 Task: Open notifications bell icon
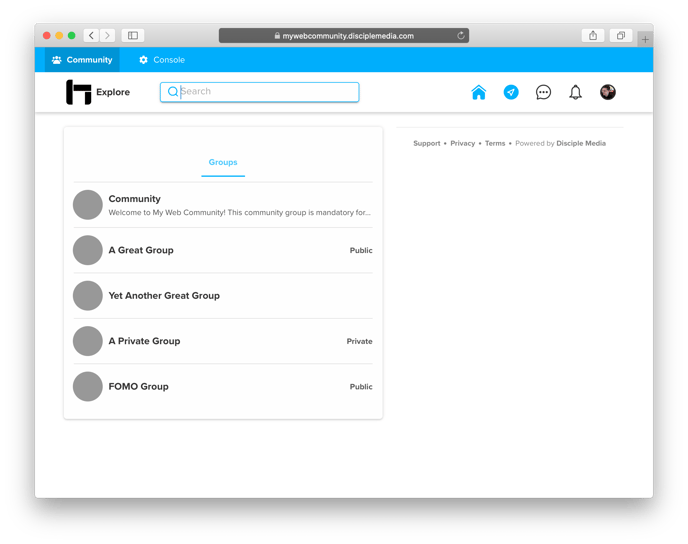tap(575, 92)
